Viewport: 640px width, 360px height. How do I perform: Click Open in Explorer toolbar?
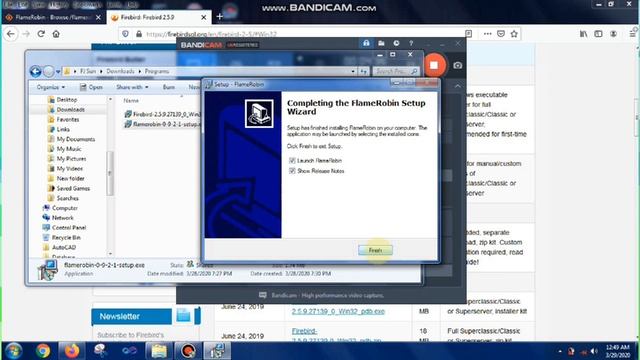91,87
